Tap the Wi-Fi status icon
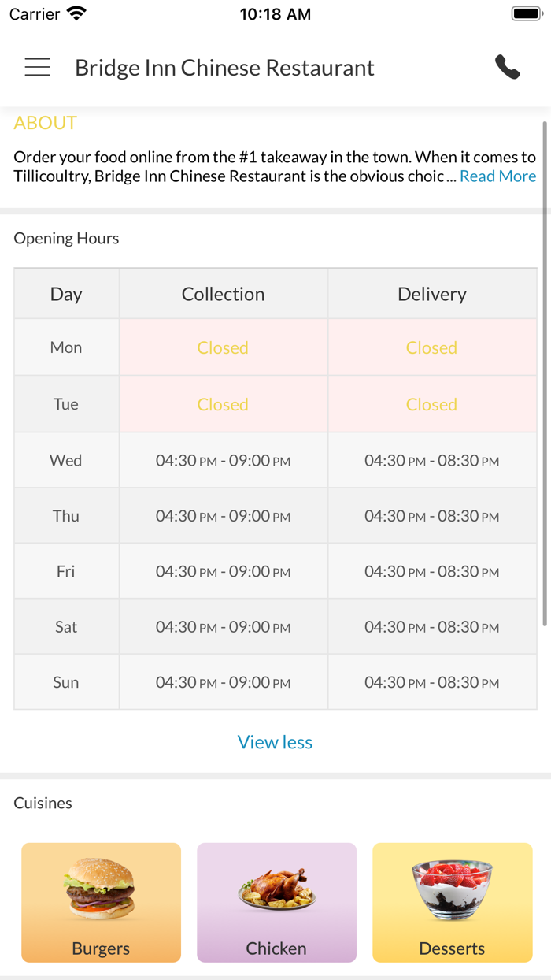 point(76,13)
